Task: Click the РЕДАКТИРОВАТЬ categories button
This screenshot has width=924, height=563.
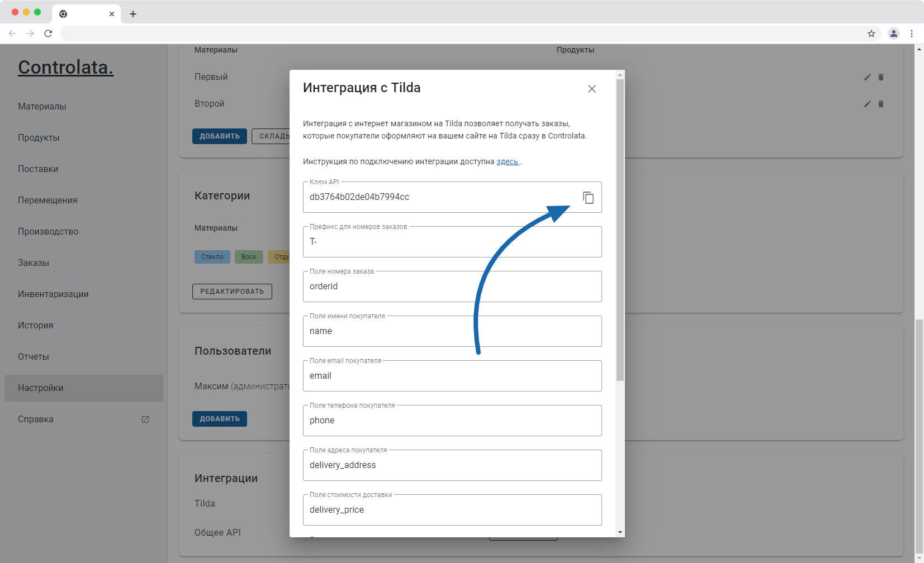Action: (x=232, y=292)
